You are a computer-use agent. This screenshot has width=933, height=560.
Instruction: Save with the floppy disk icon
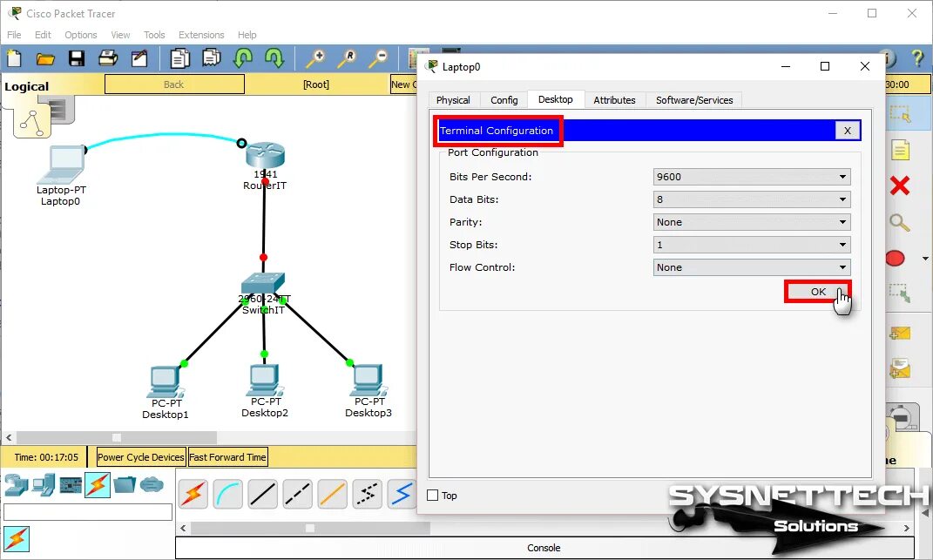[x=76, y=58]
